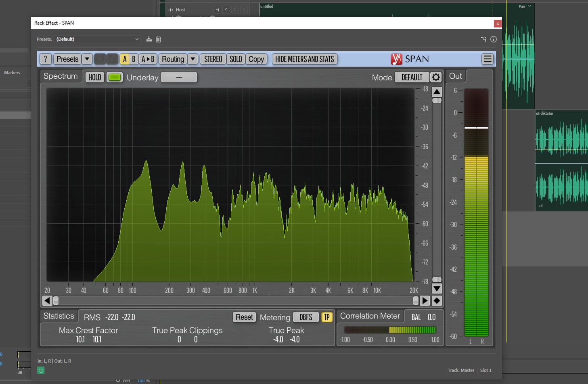
Task: Delete preset with trash icon
Action: (159, 39)
